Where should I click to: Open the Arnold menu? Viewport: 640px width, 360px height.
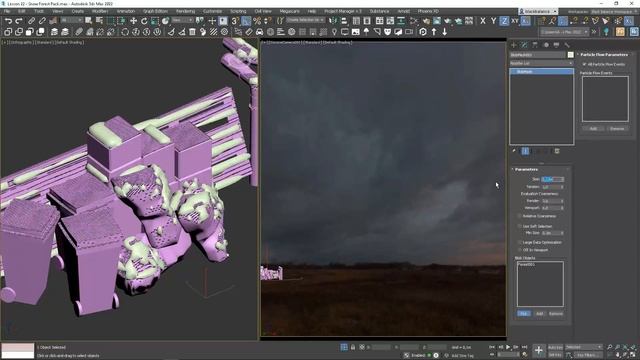(x=404, y=11)
